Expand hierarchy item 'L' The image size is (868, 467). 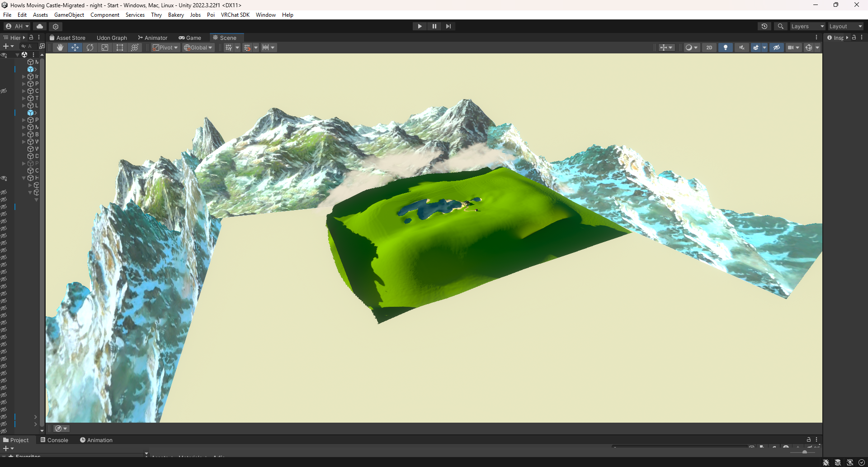click(x=24, y=105)
